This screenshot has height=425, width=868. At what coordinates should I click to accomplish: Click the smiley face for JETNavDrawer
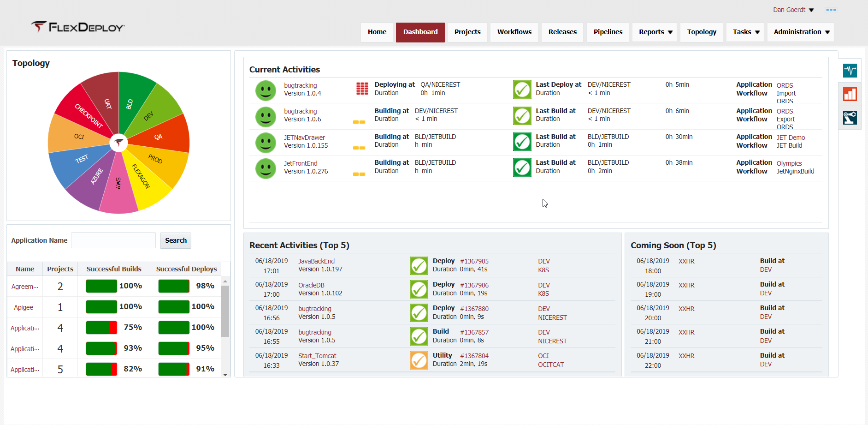click(x=266, y=143)
